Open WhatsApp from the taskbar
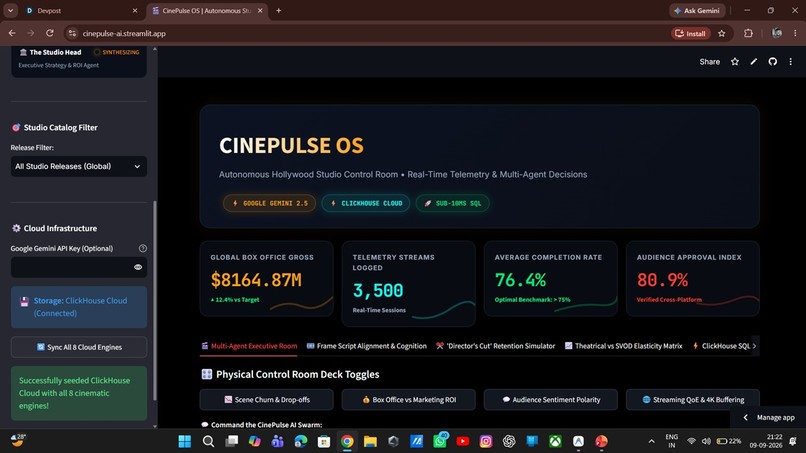806x453 pixels. pyautogui.click(x=441, y=441)
